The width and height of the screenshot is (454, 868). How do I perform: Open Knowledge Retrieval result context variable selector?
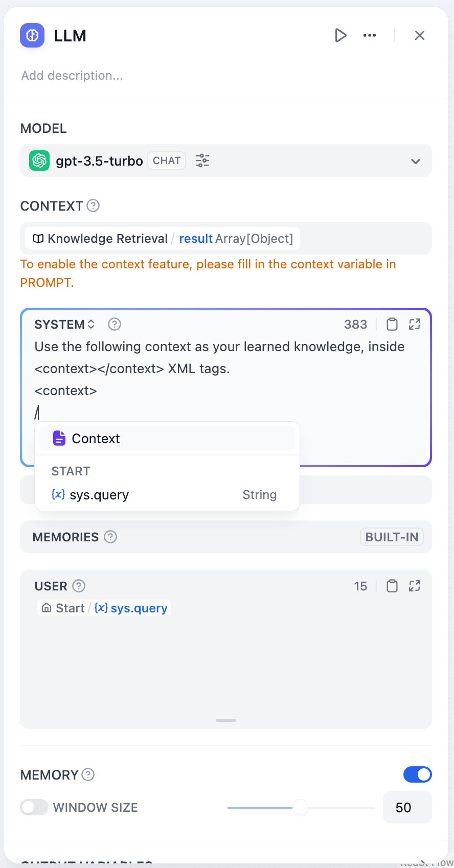pyautogui.click(x=163, y=239)
